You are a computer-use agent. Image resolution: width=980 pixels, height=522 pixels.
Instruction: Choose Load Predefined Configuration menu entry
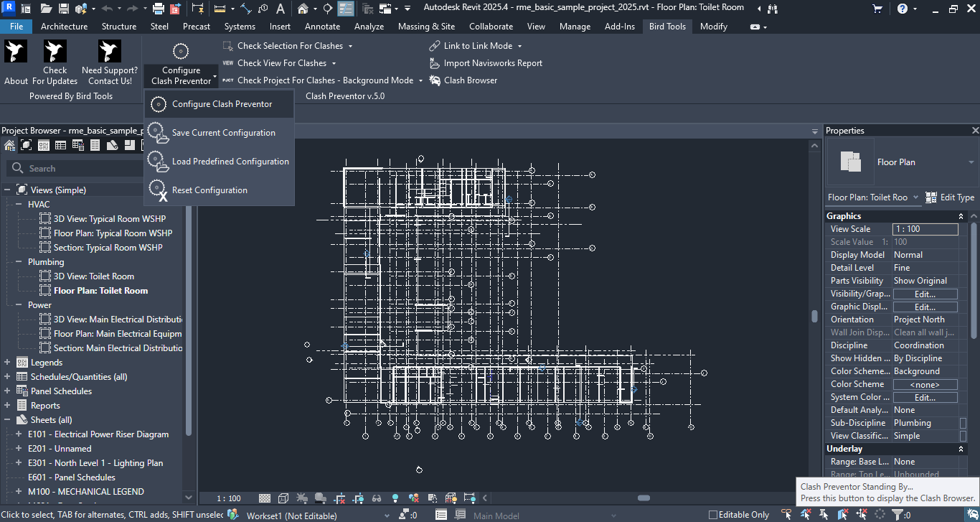[230, 162]
